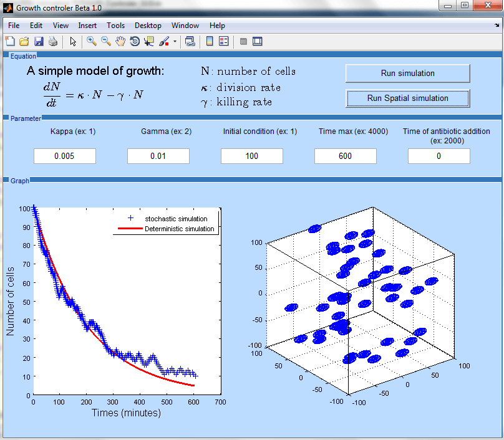Save figure using the floppy disk icon
The image size is (504, 440).
pyautogui.click(x=38, y=42)
